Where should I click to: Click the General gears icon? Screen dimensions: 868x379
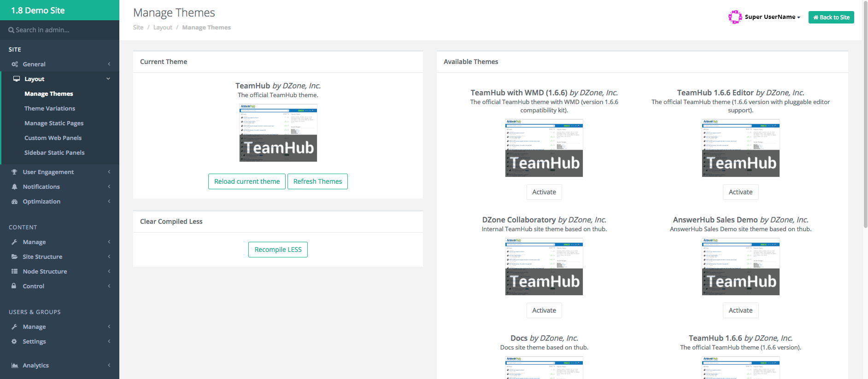pos(15,64)
